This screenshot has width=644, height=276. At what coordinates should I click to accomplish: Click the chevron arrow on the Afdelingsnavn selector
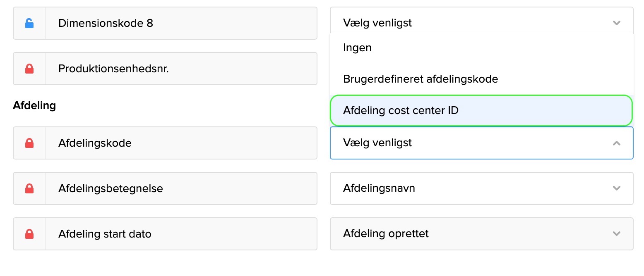[616, 188]
